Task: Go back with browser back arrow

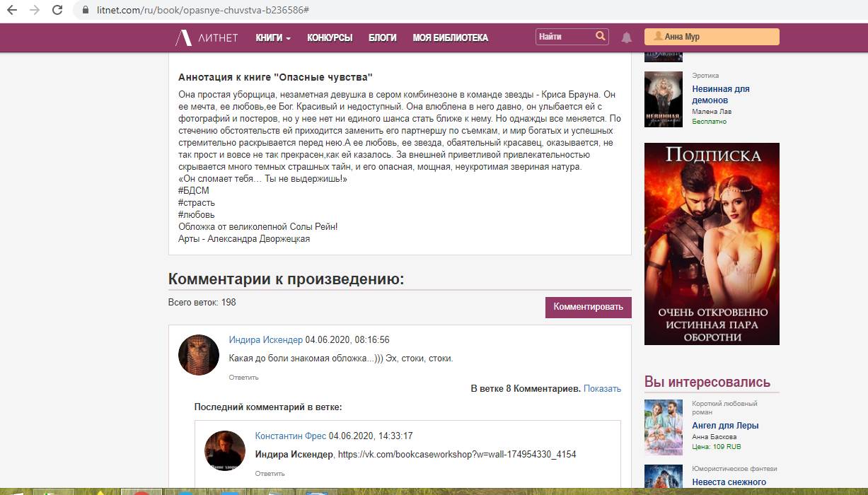Action: click(x=12, y=10)
